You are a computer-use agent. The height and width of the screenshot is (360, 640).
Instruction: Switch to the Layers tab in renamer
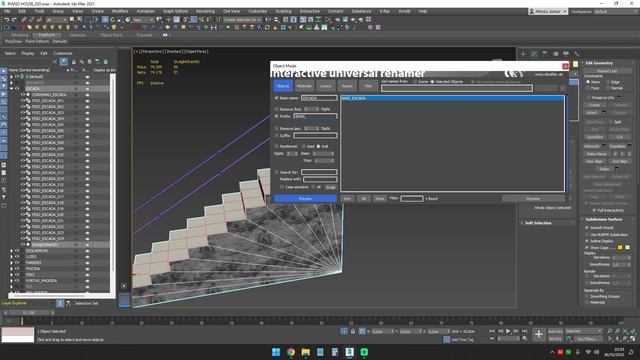325,86
